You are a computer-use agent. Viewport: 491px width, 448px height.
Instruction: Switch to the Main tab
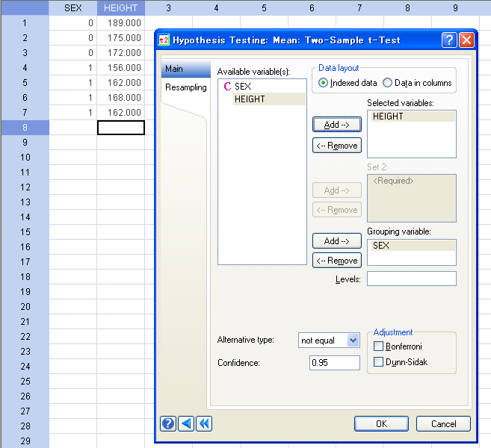[185, 69]
